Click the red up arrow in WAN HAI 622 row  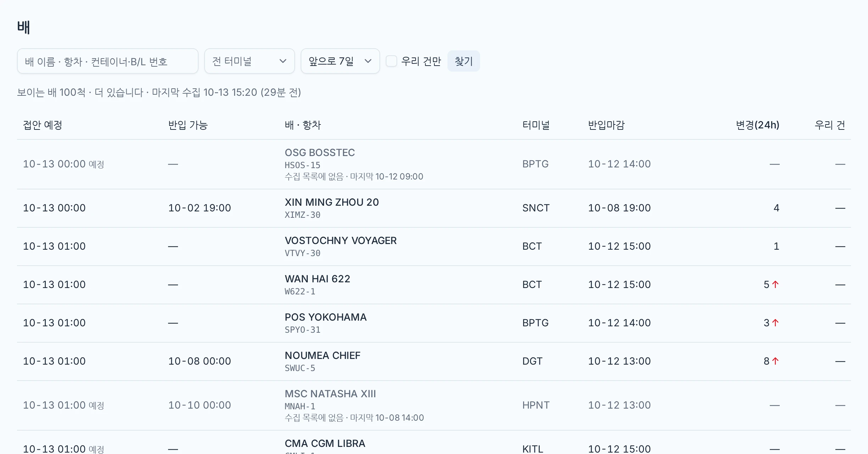(x=775, y=284)
